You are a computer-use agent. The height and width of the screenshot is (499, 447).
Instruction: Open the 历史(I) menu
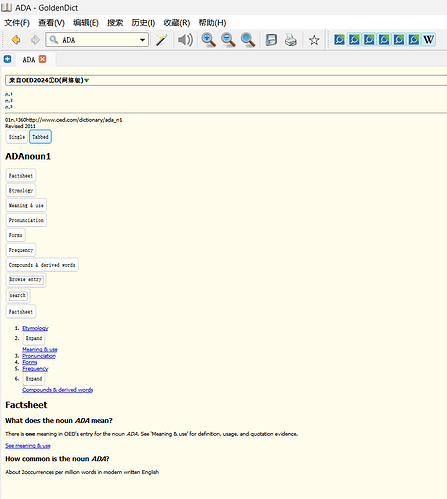pyautogui.click(x=143, y=23)
